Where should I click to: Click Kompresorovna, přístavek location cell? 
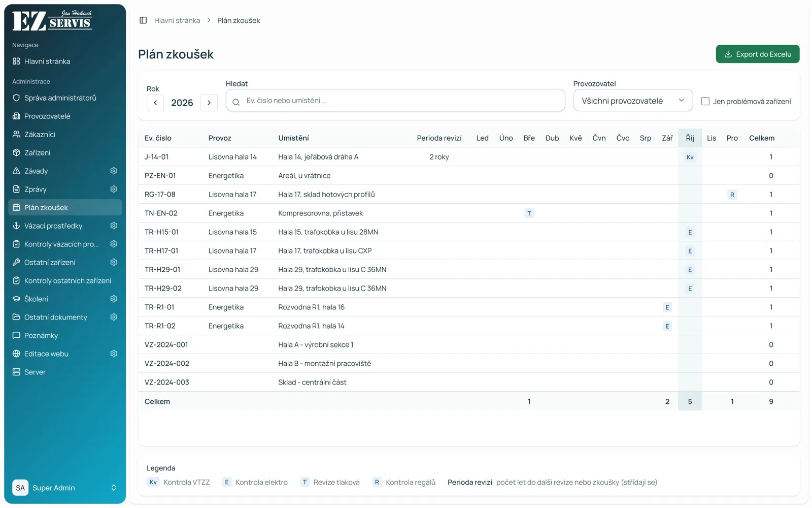[320, 213]
